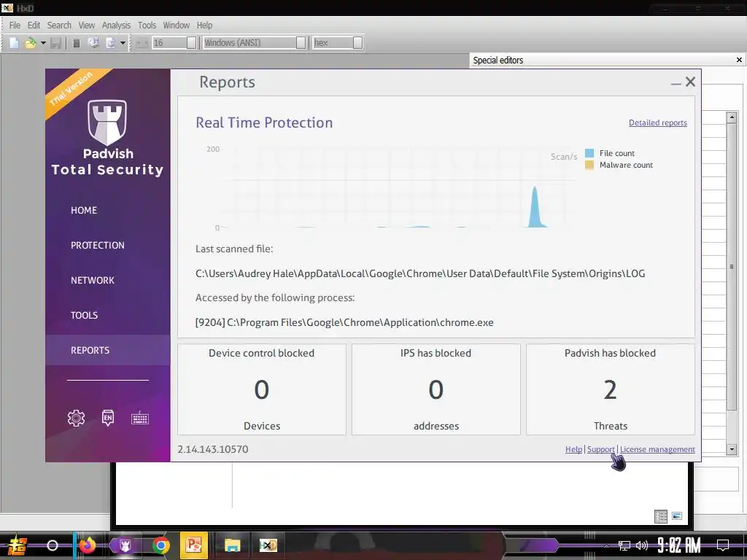
Task: Click the Open file folder icon in HxD
Action: click(x=31, y=43)
